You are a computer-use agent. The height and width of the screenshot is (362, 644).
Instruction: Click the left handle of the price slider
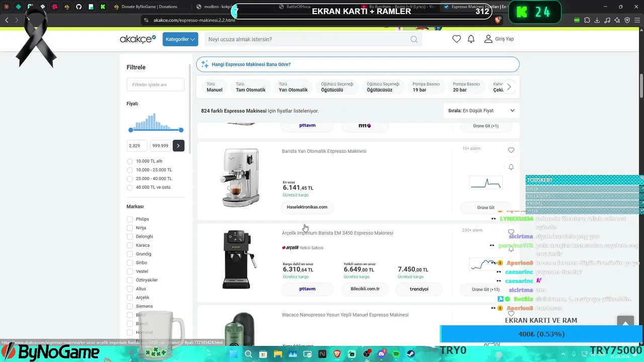point(131,130)
